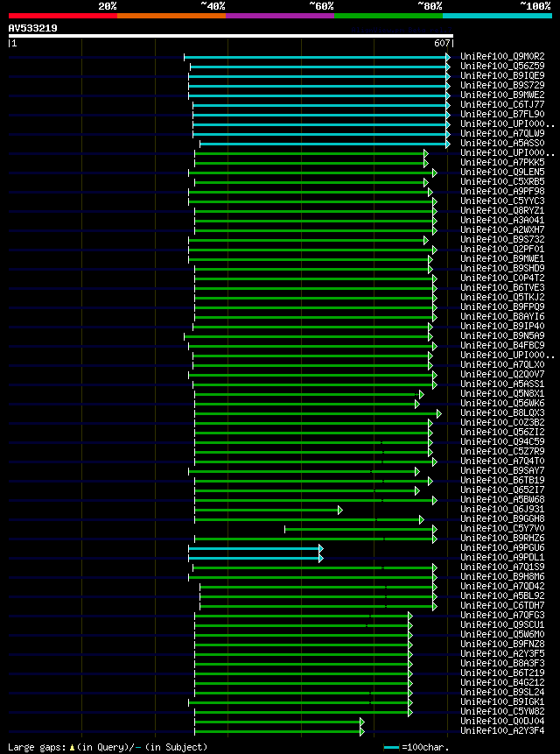
Task: Open hit UniRef100_C0P4T2
Action: point(502,278)
